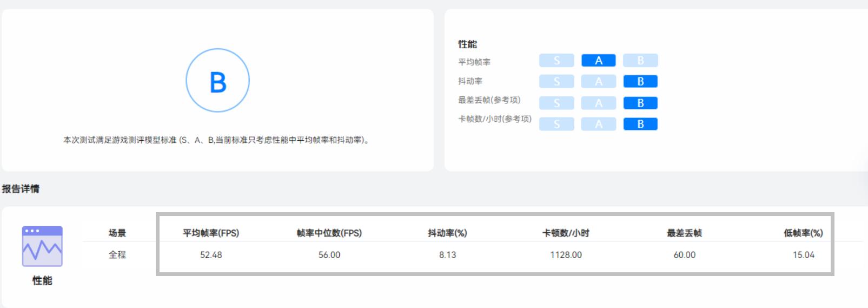
Task: Click the 低帧率(%) column header
Action: point(803,233)
